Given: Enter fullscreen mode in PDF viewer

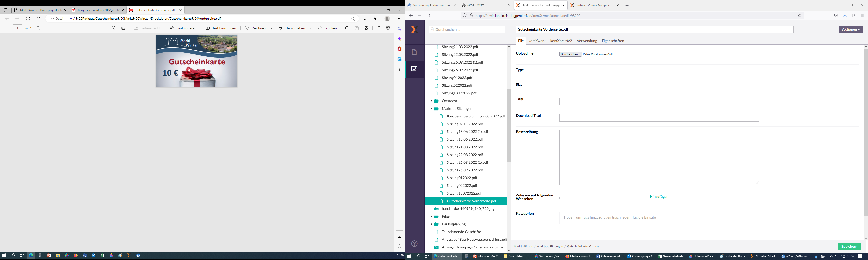Looking at the screenshot, I should coord(378,28).
